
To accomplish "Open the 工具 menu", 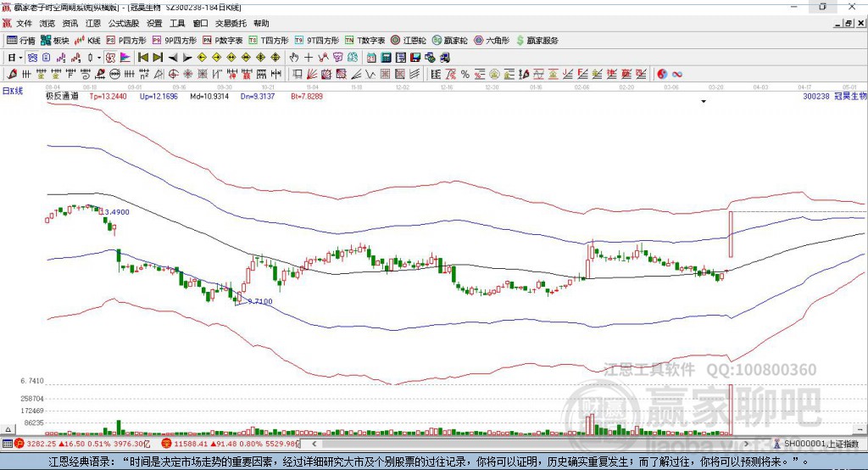I will (x=177, y=23).
